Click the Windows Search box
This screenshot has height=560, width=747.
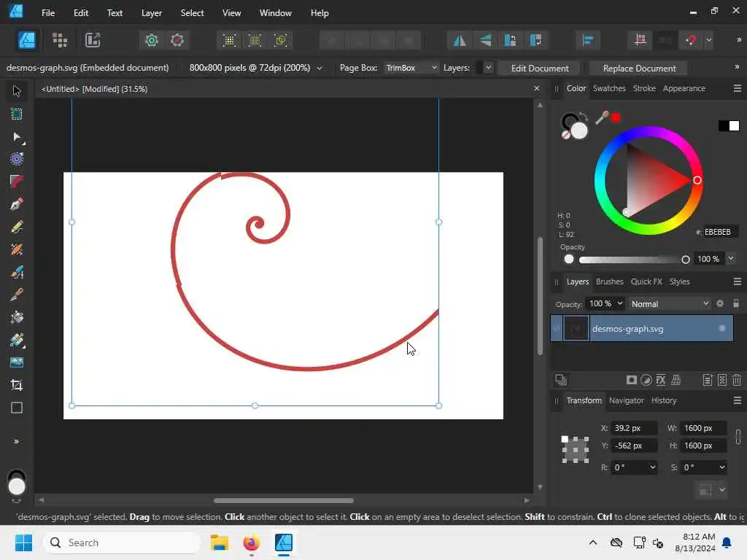122,542
